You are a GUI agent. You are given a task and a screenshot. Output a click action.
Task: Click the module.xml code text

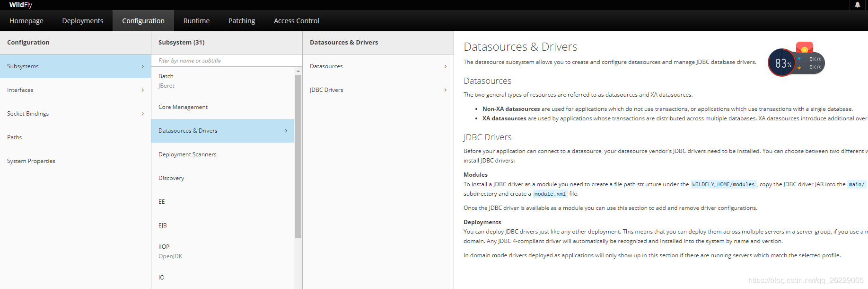(550, 194)
